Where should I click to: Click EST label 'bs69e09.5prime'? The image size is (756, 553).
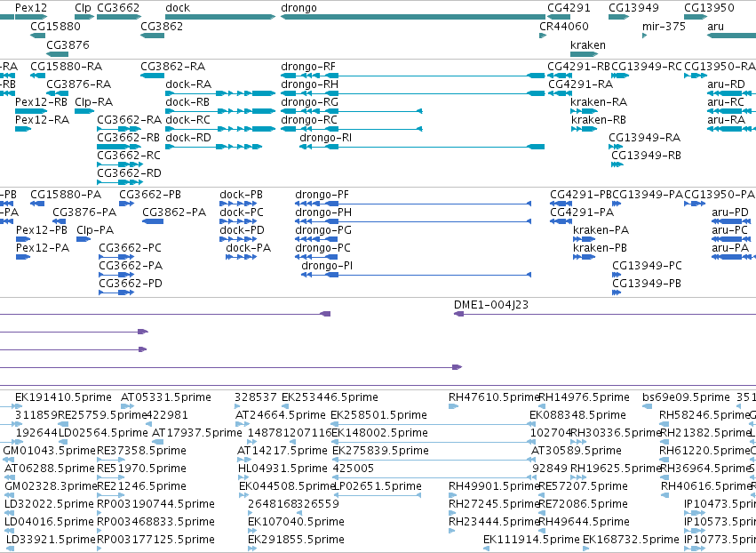[x=686, y=397]
